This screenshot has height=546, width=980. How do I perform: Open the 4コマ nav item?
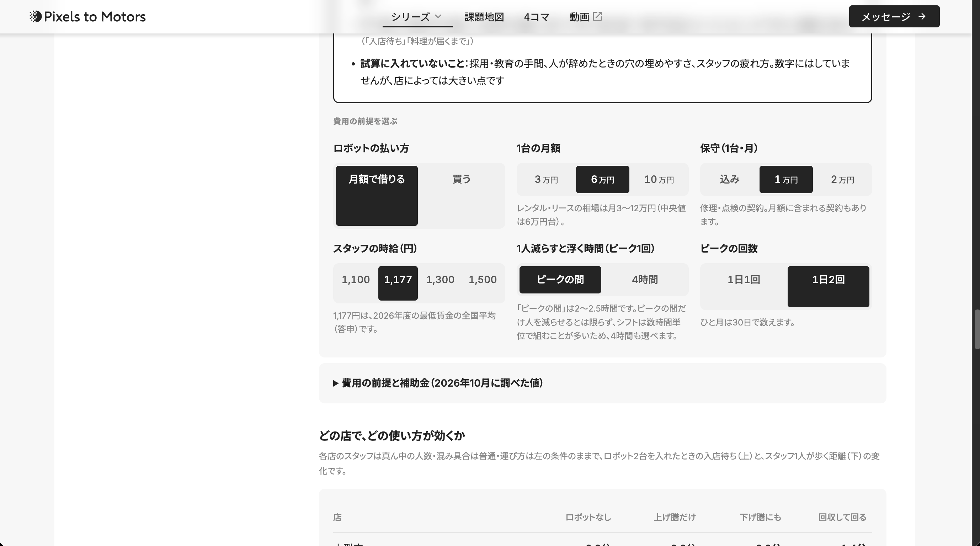click(537, 17)
